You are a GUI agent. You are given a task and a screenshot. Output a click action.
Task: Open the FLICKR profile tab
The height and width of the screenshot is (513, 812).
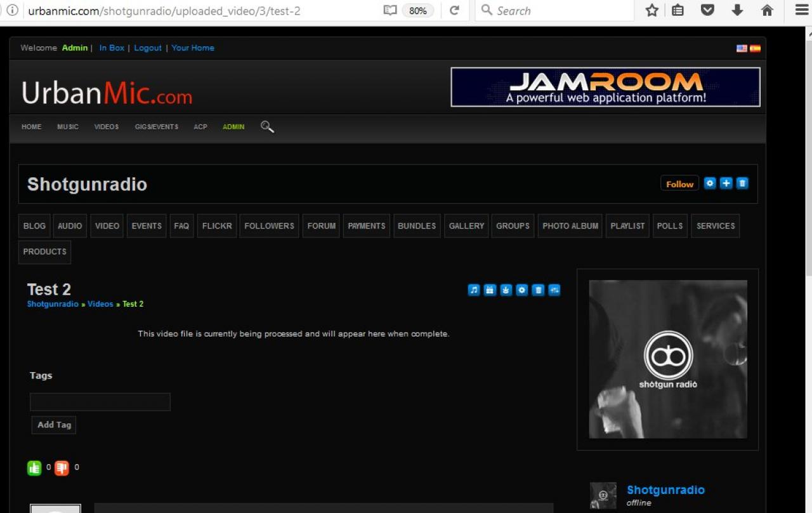pyautogui.click(x=217, y=226)
